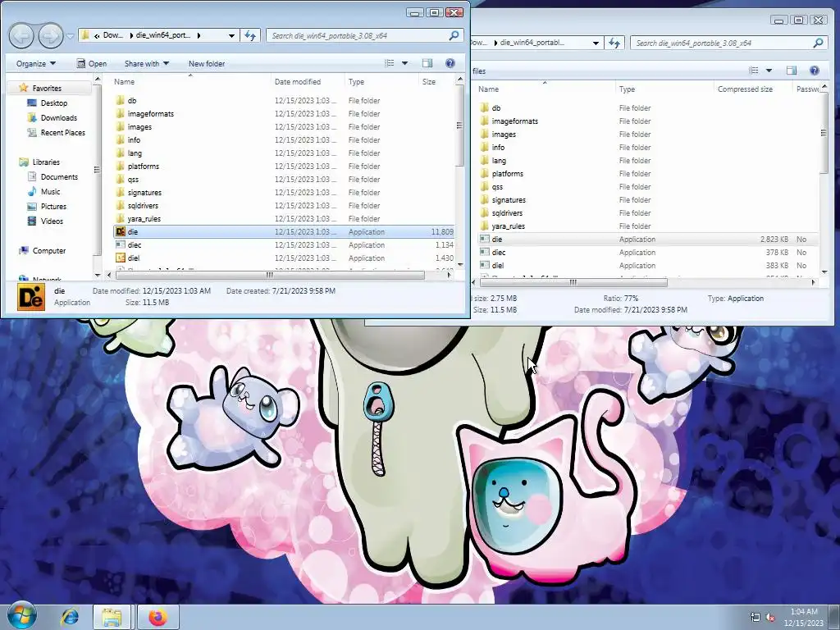Sort by Size column in front window
Screen dimensions: 840x630
(436, 81)
